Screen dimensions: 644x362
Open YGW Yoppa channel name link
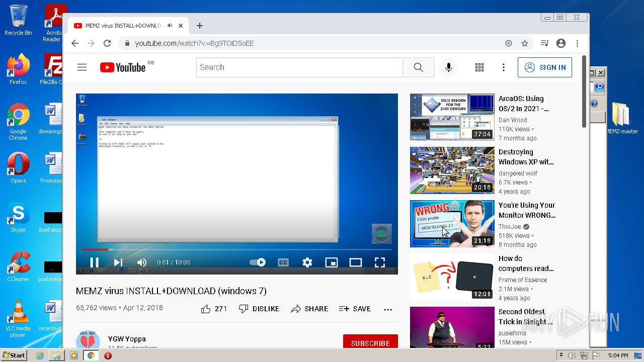pos(127,339)
